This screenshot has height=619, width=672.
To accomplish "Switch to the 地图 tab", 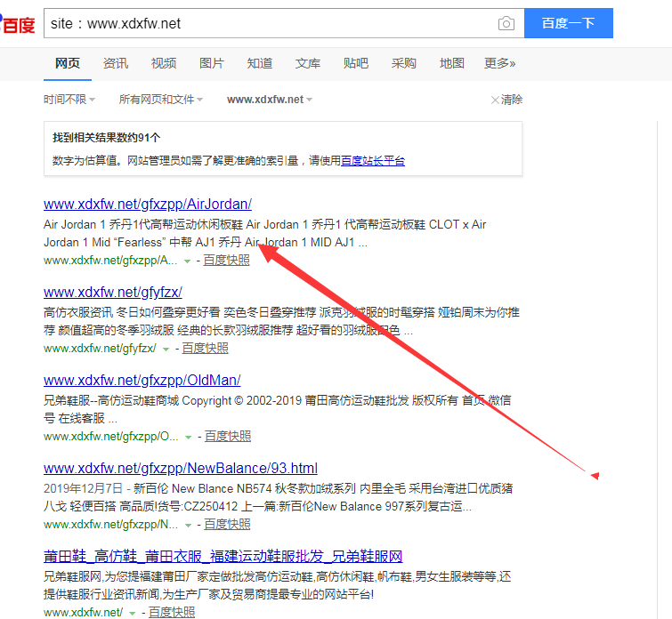I will [x=452, y=63].
